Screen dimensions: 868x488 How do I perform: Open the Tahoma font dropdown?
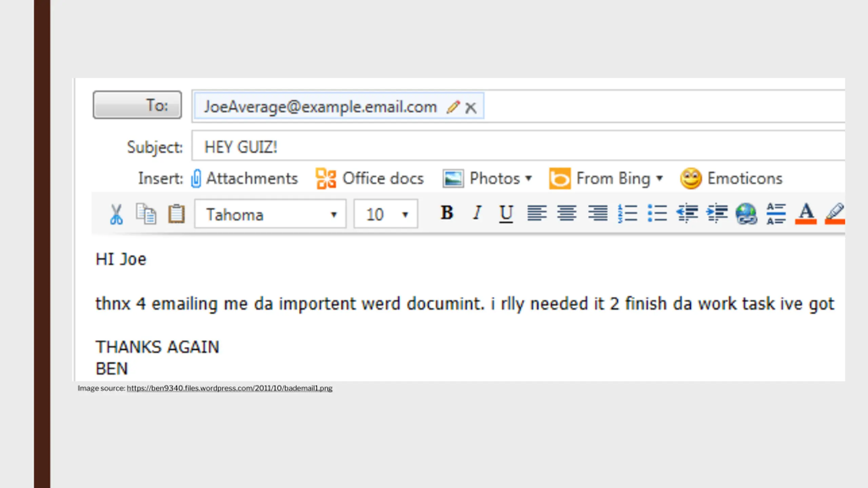[x=270, y=214]
